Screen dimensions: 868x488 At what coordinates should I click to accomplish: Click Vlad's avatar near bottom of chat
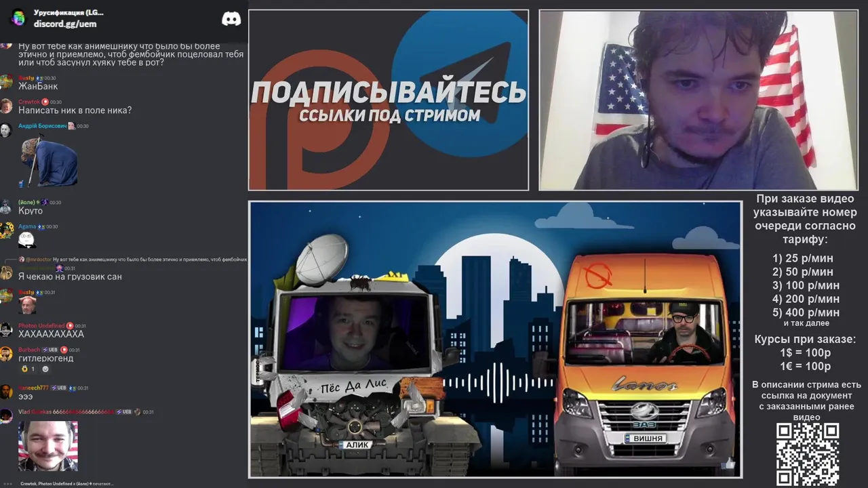tap(6, 415)
